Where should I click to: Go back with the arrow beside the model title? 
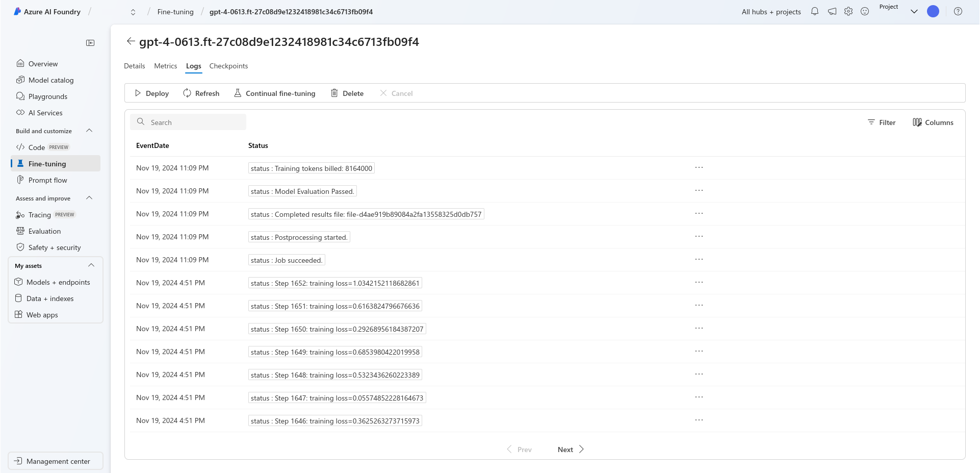point(131,41)
